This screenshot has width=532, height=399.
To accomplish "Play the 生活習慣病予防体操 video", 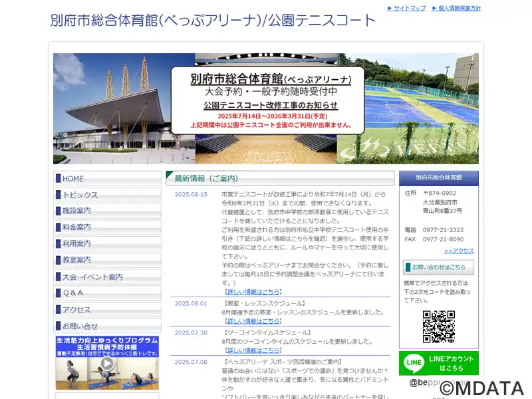I will (107, 363).
